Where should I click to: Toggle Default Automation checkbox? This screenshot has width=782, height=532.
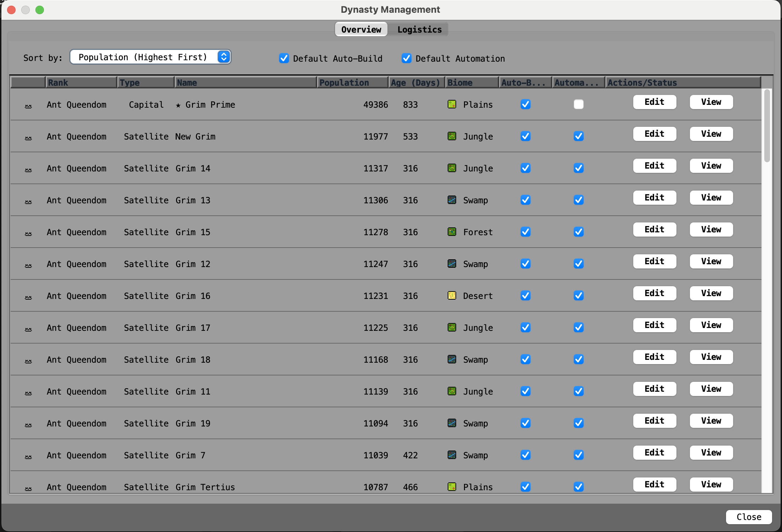[x=406, y=58]
